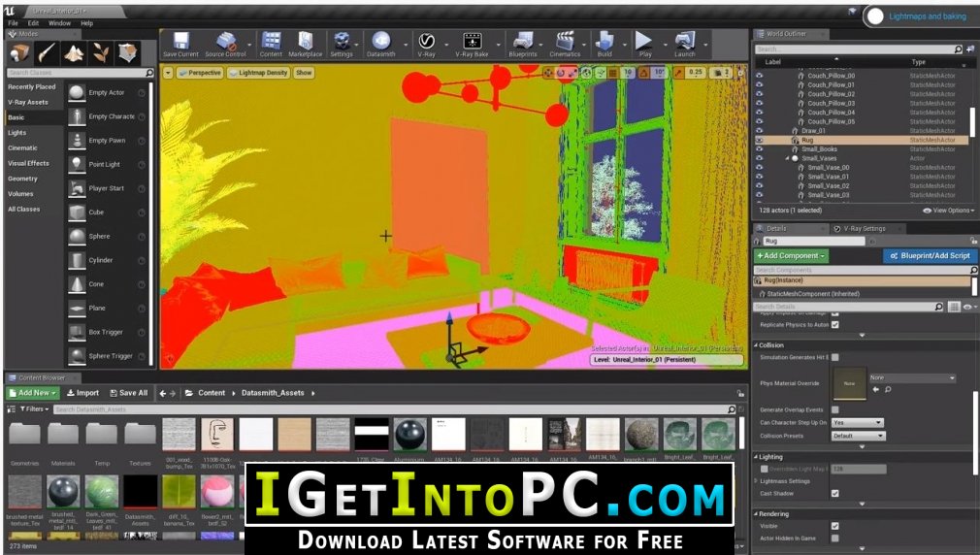Viewport: 980px width, 555px height.
Task: Open the Collision Presets dropdown
Action: [x=858, y=436]
